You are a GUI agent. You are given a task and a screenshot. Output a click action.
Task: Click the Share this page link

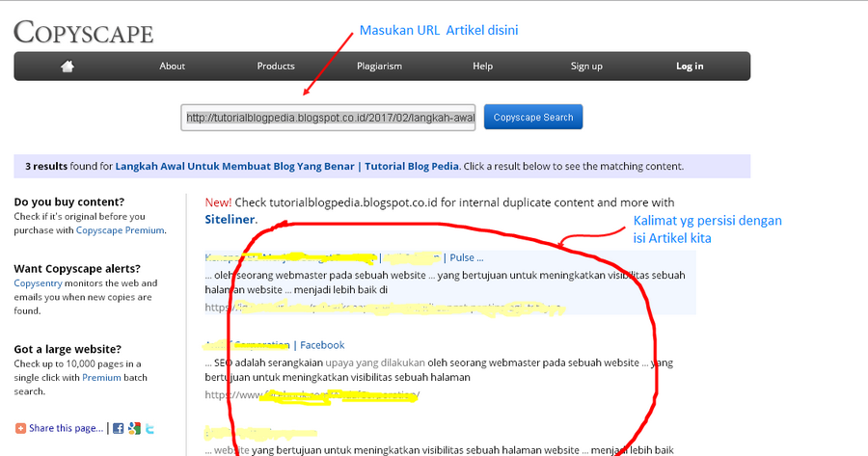[66, 428]
